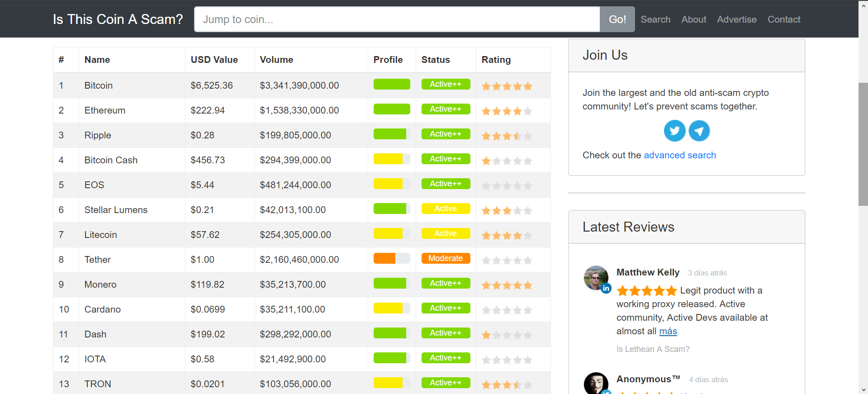Click TRON's star rating
Image resolution: width=868 pixels, height=394 pixels.
507,385
